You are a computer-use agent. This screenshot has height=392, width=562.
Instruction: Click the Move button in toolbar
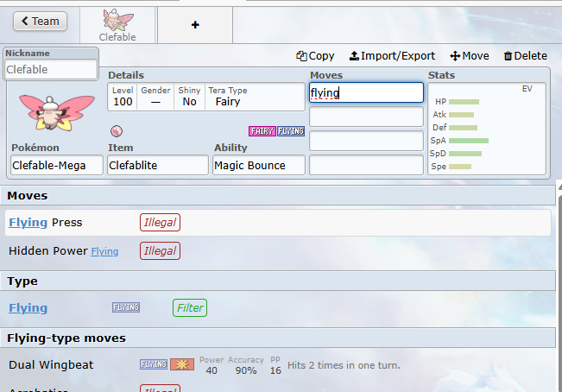click(470, 56)
